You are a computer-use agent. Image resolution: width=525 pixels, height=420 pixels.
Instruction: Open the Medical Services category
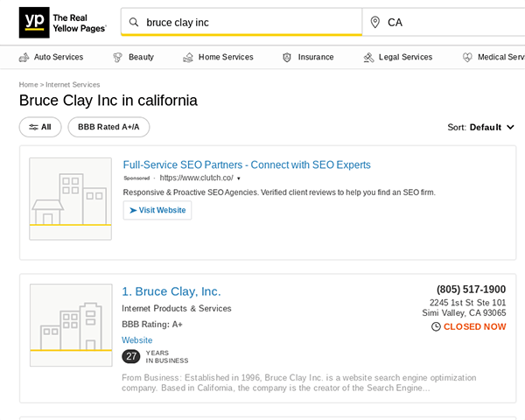493,57
